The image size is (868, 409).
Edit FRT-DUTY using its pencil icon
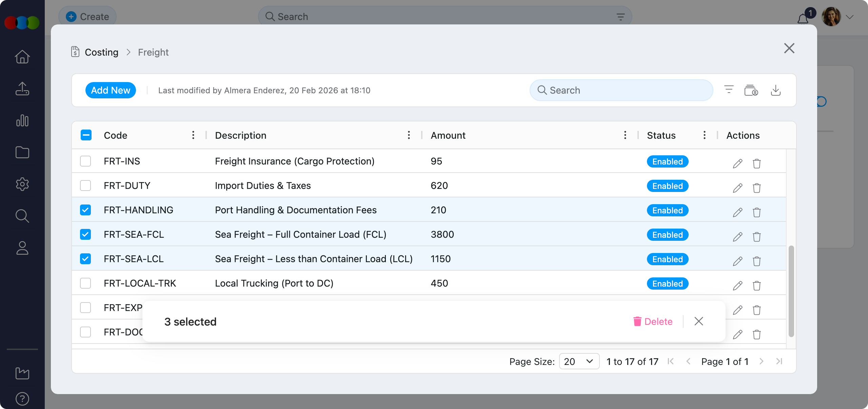737,188
